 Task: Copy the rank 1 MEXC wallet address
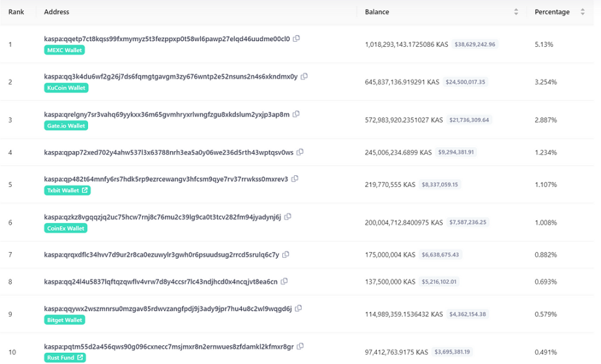click(x=297, y=38)
